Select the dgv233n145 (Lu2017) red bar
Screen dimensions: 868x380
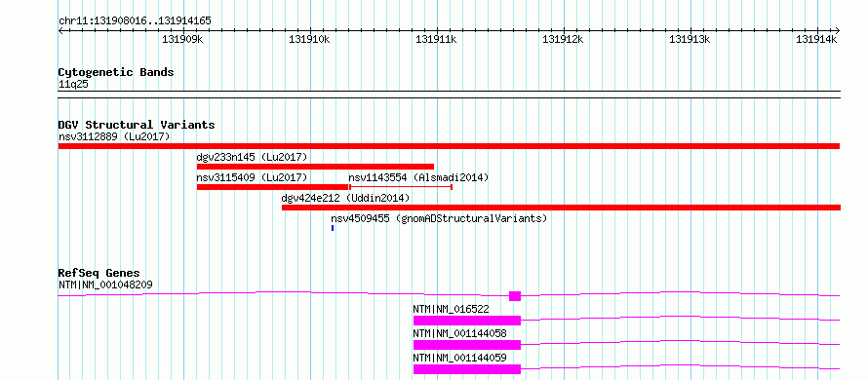pyautogui.click(x=315, y=167)
